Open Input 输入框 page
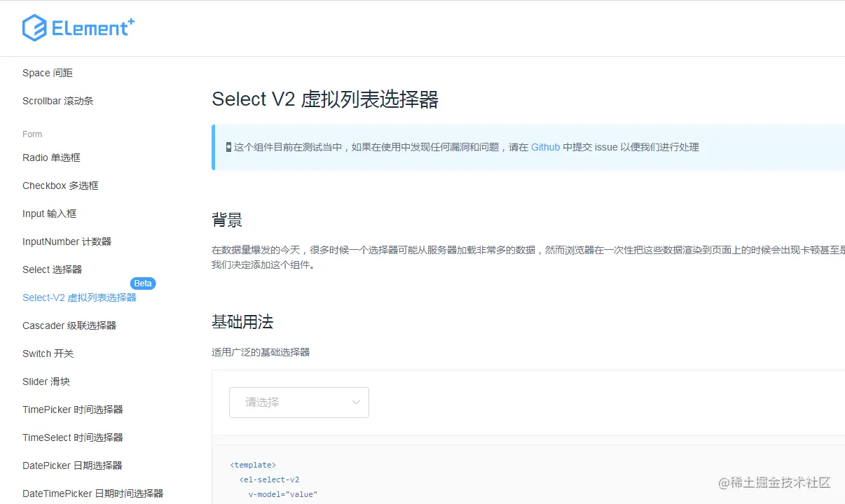Screen dimensions: 845x504 pos(50,213)
